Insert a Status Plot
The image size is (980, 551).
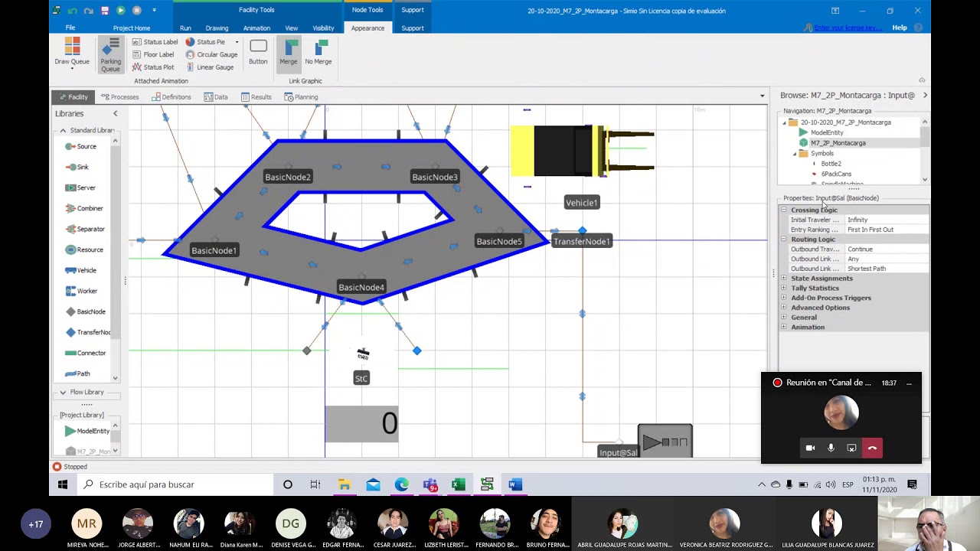(x=152, y=67)
